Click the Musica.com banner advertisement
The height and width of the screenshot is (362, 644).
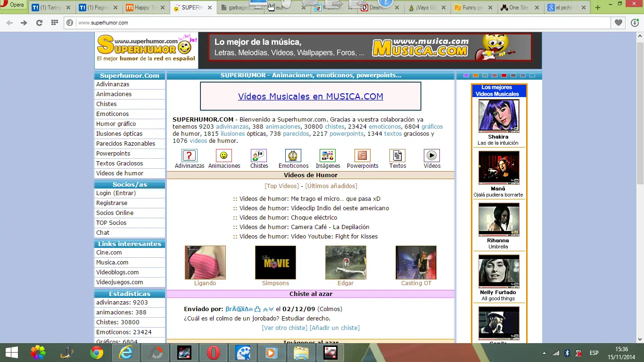(370, 47)
